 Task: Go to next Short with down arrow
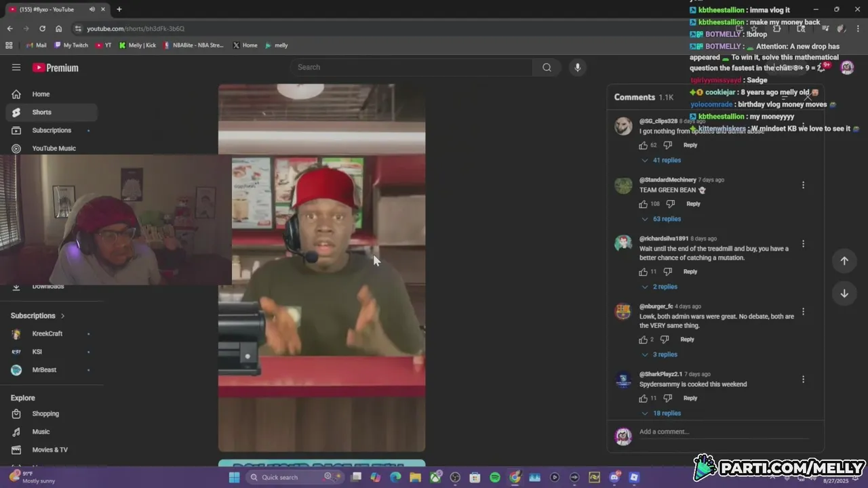(x=844, y=293)
